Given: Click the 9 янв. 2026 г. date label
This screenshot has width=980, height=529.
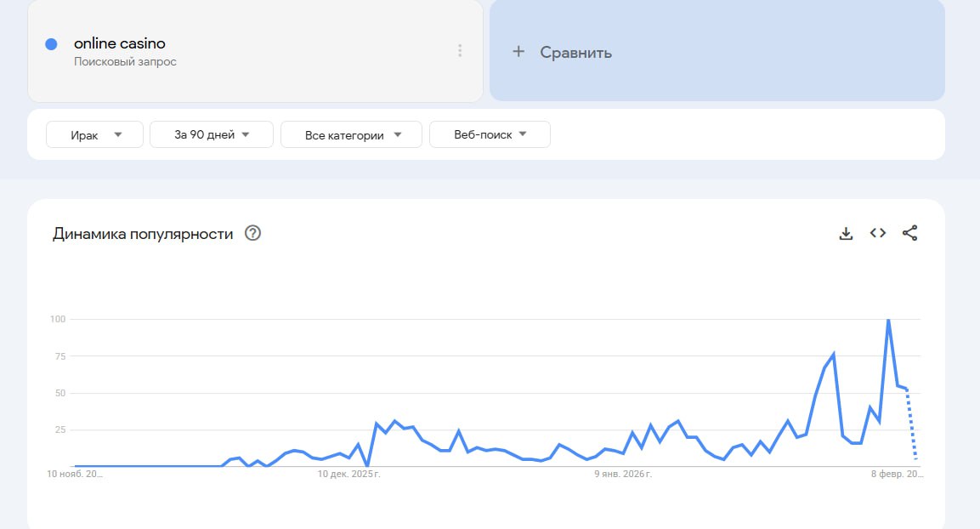Looking at the screenshot, I should pos(623,474).
